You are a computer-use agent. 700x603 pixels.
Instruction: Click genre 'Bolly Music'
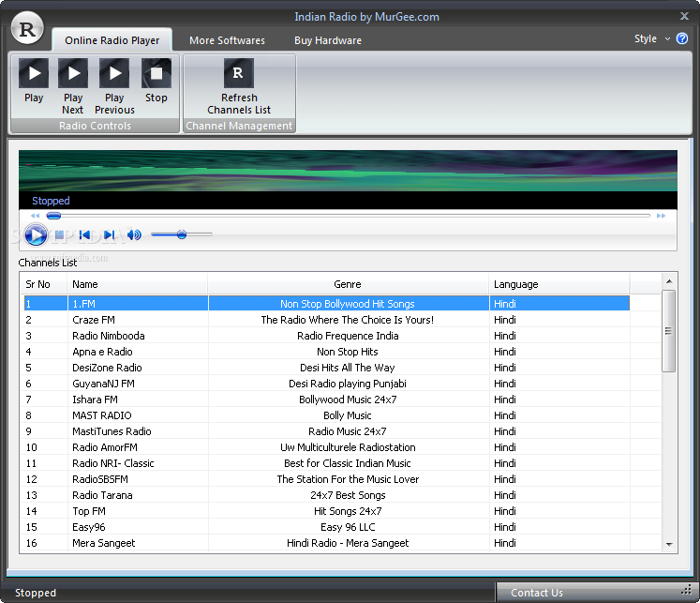click(x=348, y=415)
